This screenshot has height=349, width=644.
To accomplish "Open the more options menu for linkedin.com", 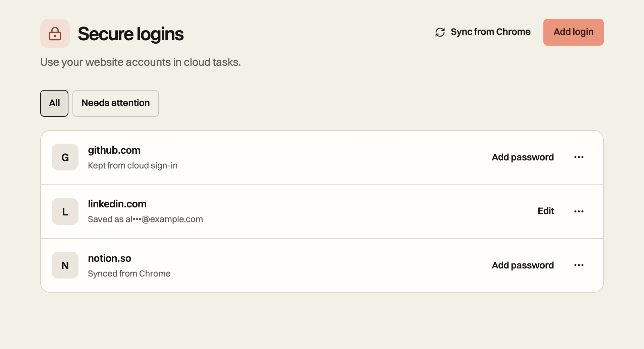I will [x=579, y=211].
